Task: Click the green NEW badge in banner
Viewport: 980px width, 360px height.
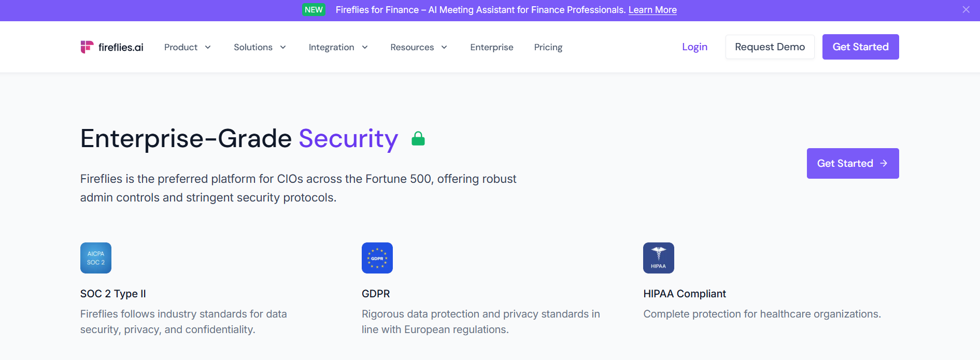Action: [314, 10]
